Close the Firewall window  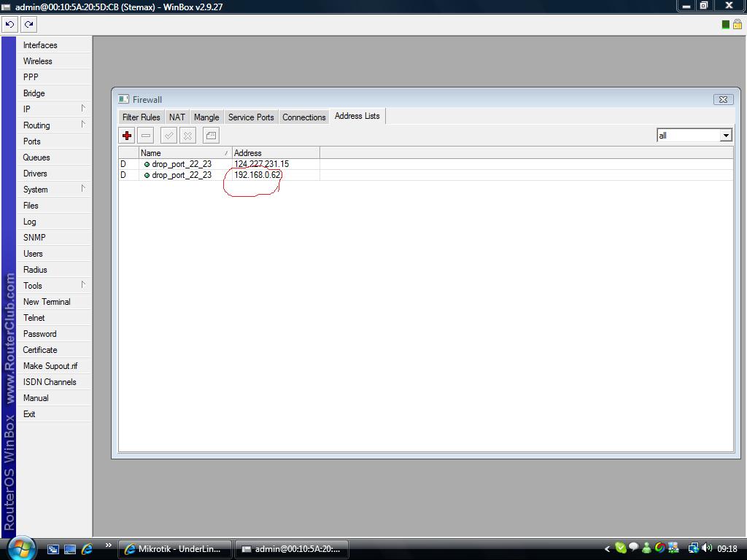tap(723, 99)
